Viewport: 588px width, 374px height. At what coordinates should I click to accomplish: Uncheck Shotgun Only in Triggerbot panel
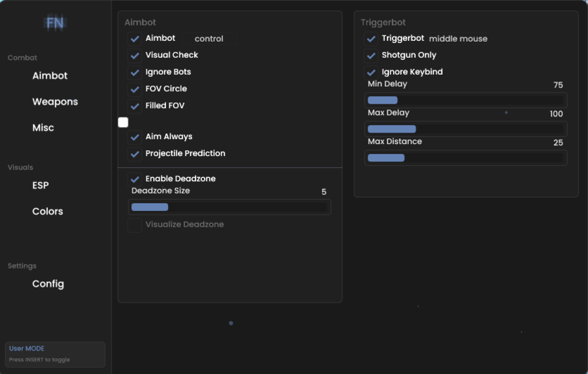click(x=371, y=56)
